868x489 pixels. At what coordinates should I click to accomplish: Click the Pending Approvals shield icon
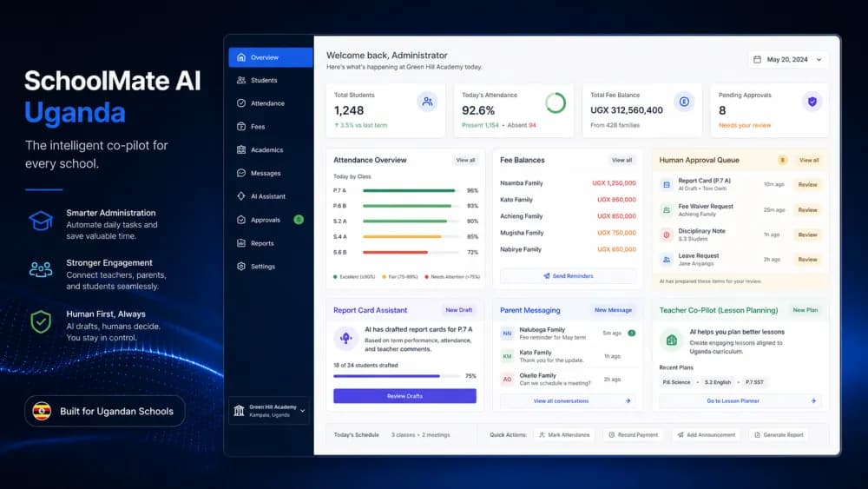(x=812, y=102)
